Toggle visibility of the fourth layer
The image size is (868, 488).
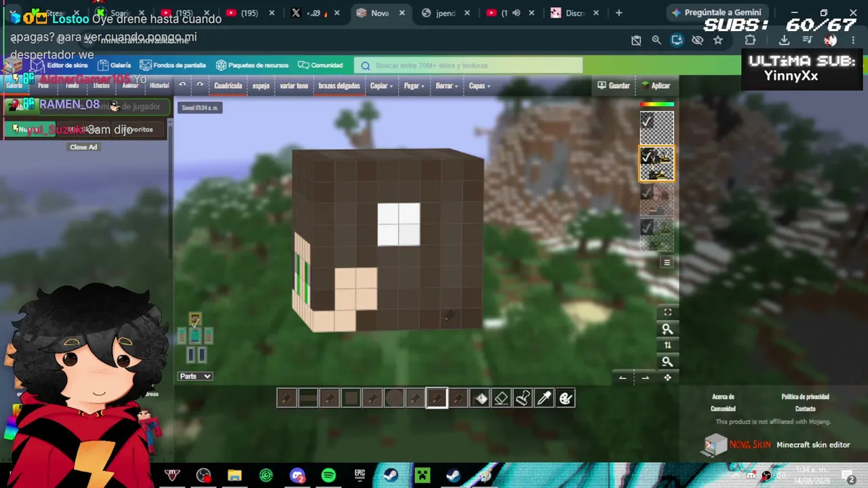[647, 228]
